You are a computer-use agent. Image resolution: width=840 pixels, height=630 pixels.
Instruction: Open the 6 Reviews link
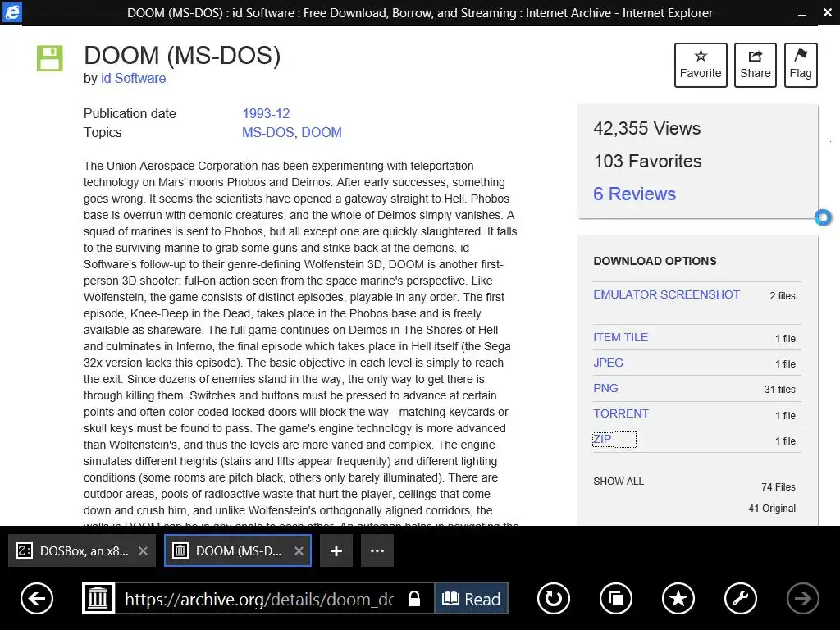point(634,194)
